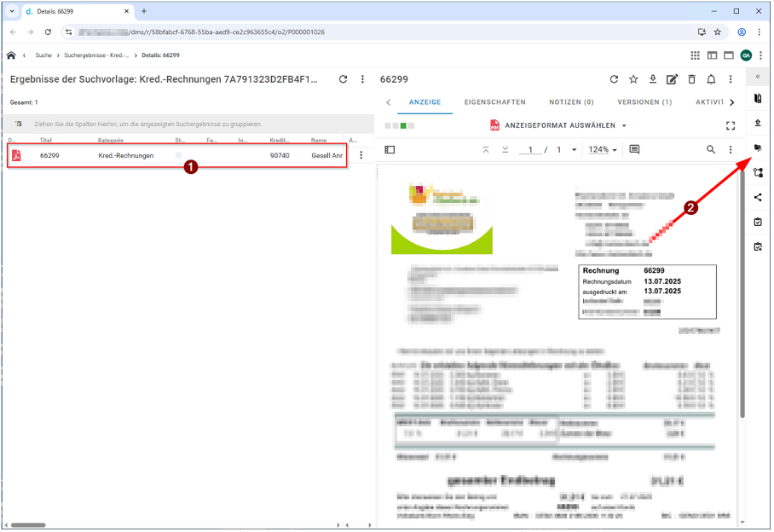Open Suchergebnisse - Kred. breadcrumb link
774x532 pixels.
[96, 55]
